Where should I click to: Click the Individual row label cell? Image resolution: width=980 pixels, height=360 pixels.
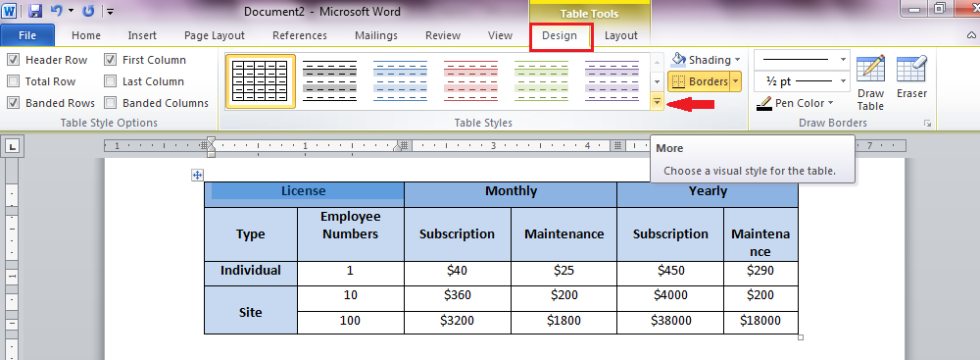tap(251, 273)
